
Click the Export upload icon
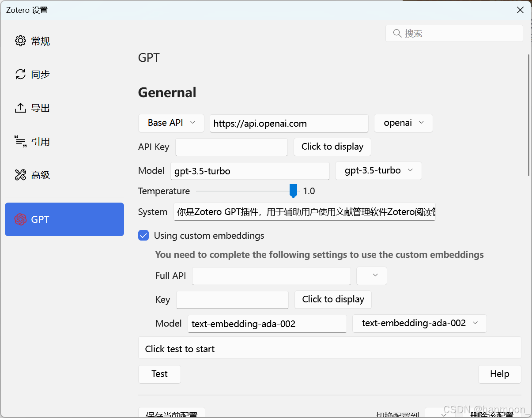pos(20,108)
